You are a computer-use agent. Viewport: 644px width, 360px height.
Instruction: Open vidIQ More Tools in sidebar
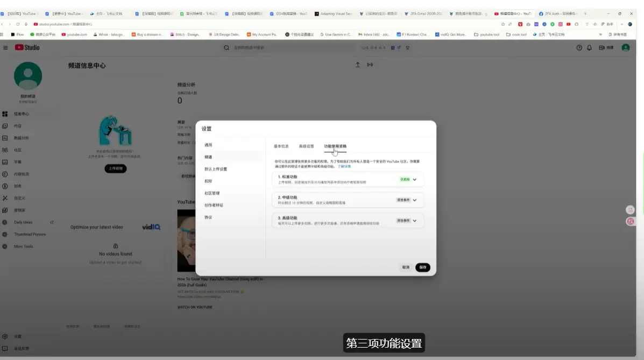(23, 246)
